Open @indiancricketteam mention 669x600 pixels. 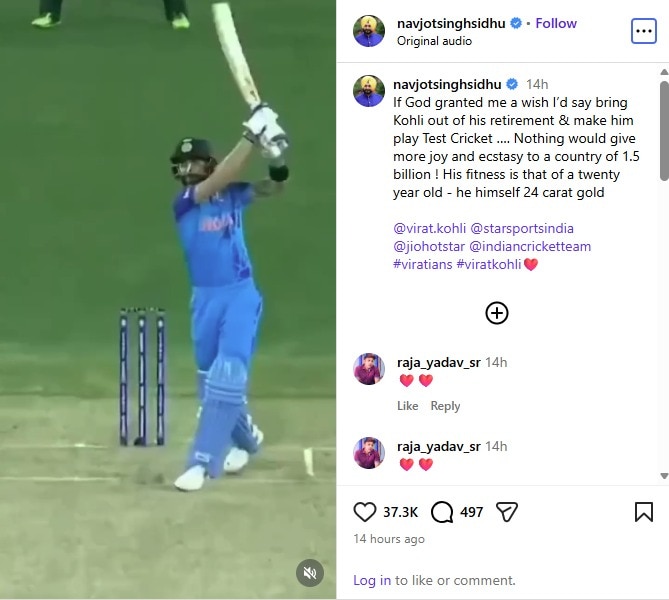coord(530,246)
